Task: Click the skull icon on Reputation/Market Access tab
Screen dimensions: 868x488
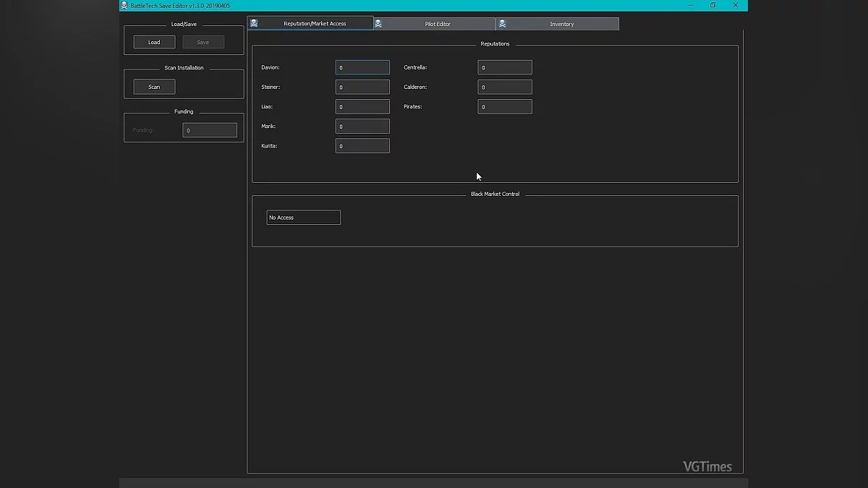Action: point(254,24)
